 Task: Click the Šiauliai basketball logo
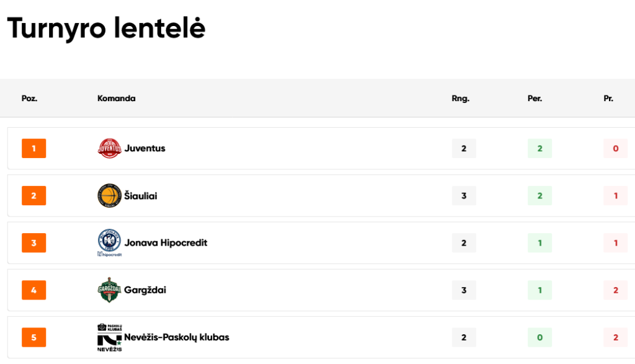click(109, 196)
